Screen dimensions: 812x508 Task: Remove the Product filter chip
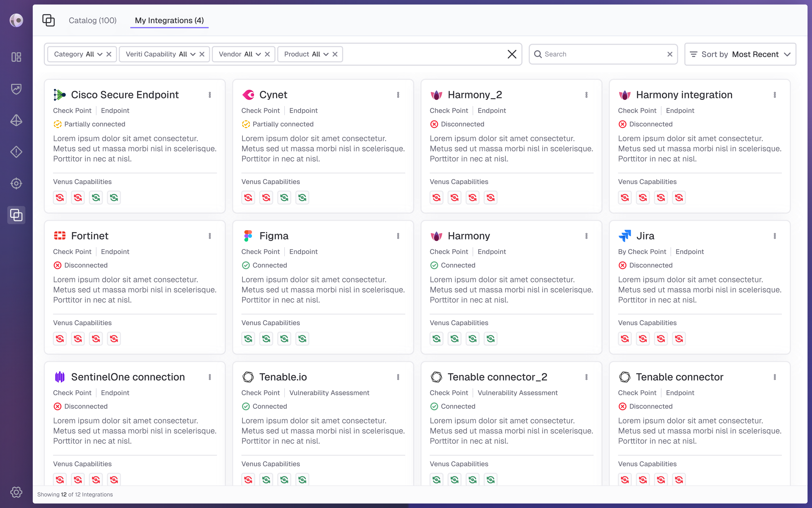335,54
